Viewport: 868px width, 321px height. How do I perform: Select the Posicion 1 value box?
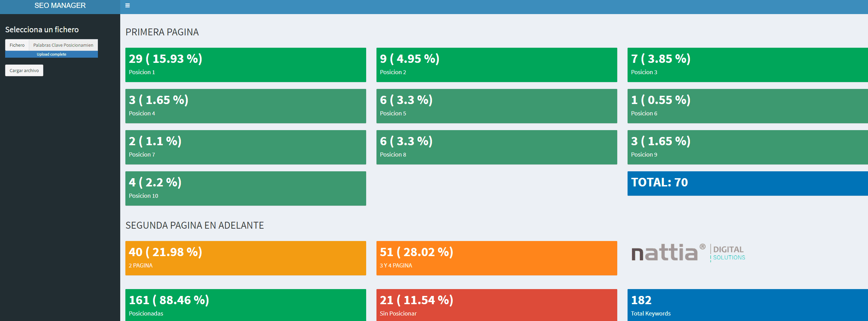(246, 65)
